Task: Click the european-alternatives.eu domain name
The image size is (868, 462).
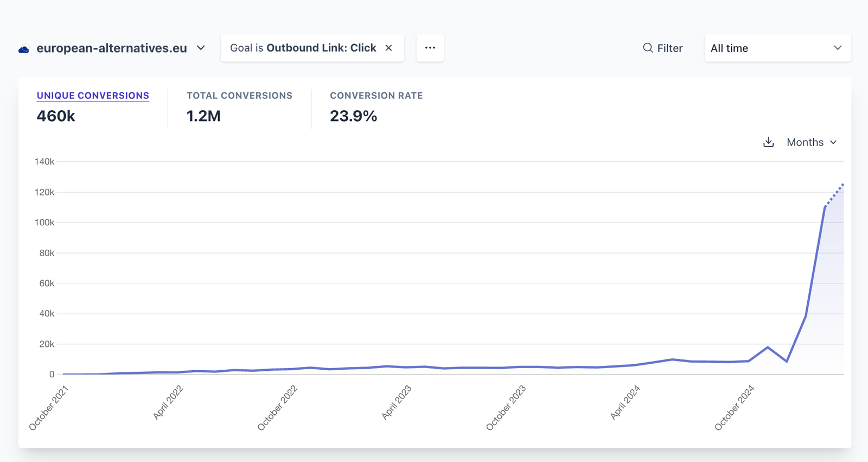Action: [112, 48]
